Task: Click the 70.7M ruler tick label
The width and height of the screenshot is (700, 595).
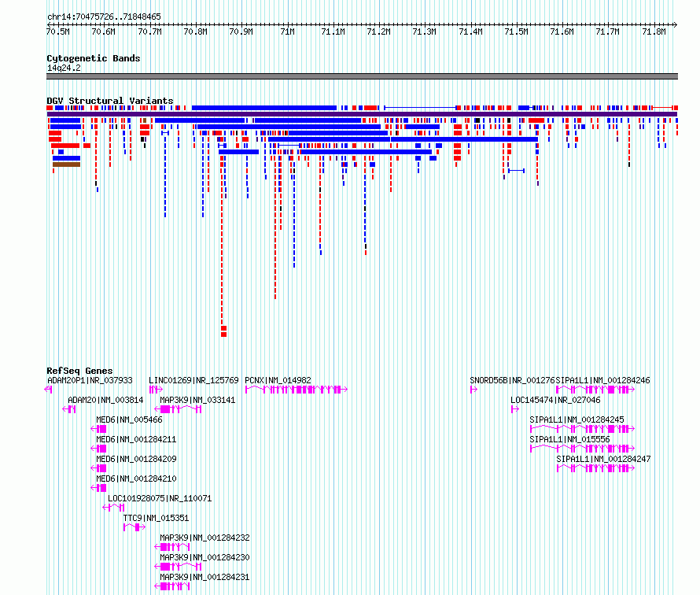Action: pyautogui.click(x=149, y=31)
